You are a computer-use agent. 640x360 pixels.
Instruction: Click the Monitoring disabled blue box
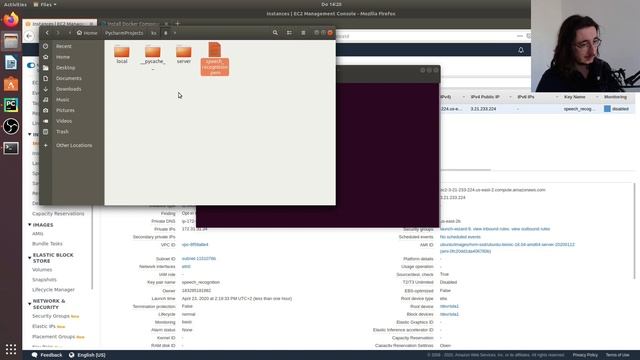[x=607, y=109]
